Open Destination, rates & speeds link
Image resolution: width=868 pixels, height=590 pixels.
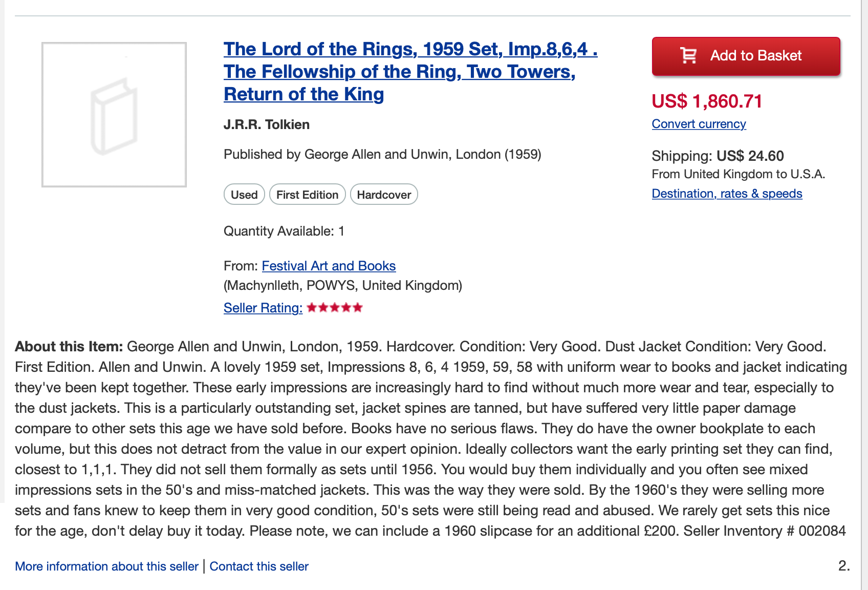click(x=727, y=194)
